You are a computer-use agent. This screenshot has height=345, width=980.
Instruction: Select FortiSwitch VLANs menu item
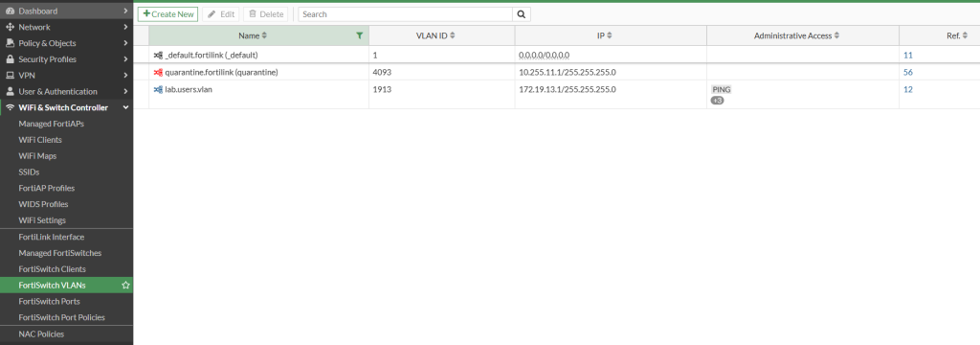coord(66,285)
